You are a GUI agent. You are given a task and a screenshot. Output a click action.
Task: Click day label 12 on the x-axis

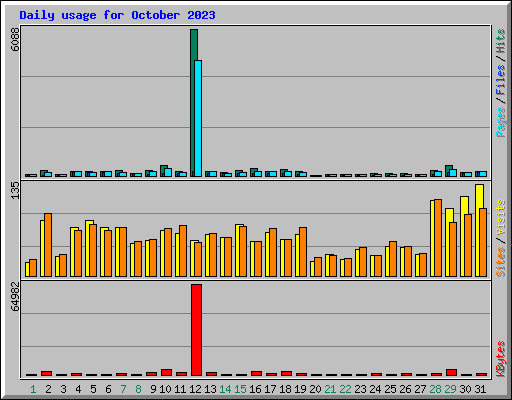pos(195,389)
